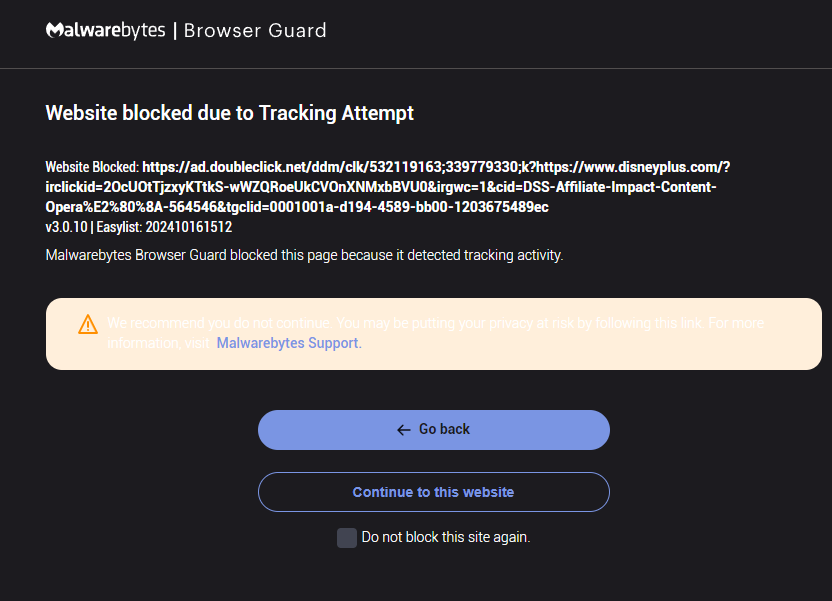Tick the Do not block this site checkbox

347,538
